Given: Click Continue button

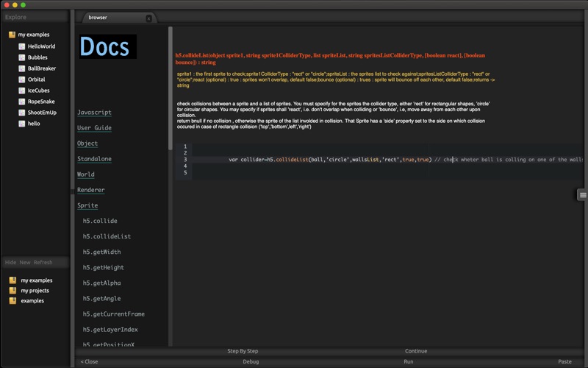Looking at the screenshot, I should (416, 351).
